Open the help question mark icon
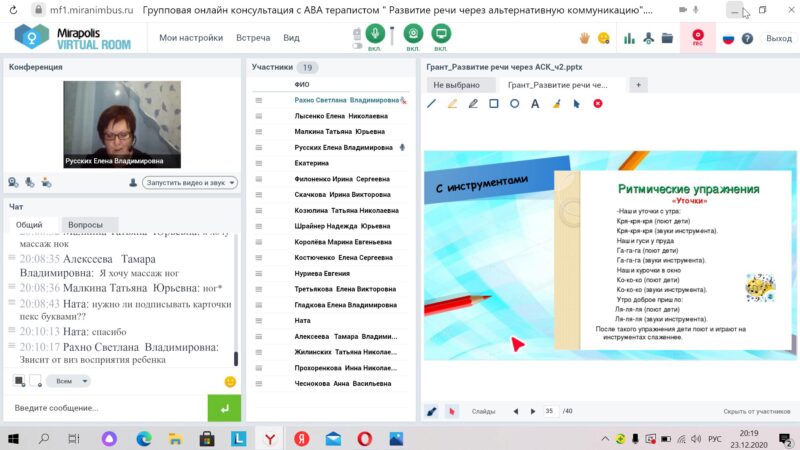Screen dimensions: 800x450 [747, 38]
